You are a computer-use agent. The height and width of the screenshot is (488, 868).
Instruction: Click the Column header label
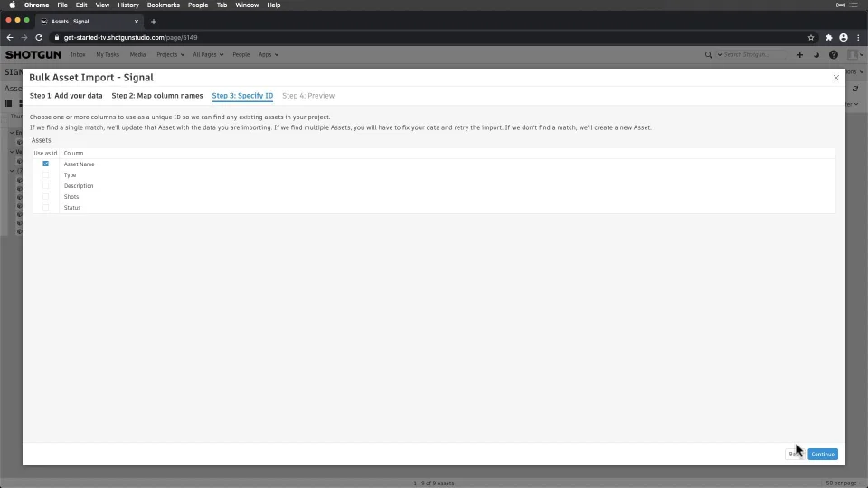[x=73, y=154]
